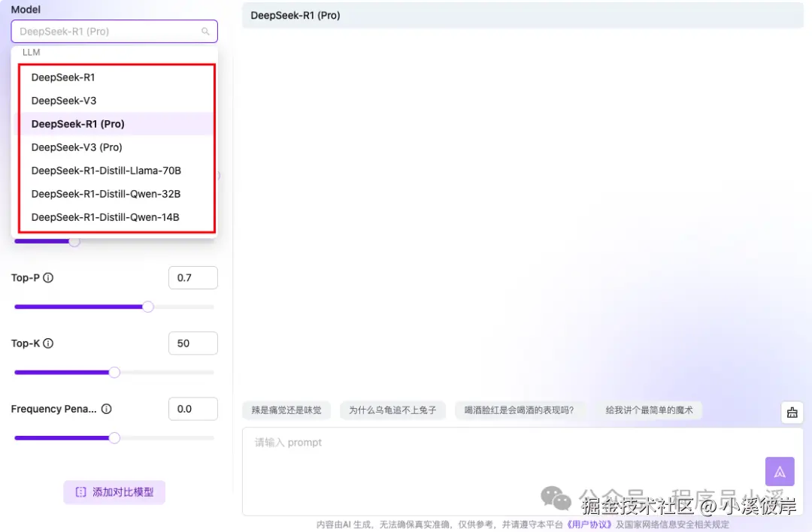Open the Model selection combo box
The height and width of the screenshot is (532, 812).
pos(114,32)
